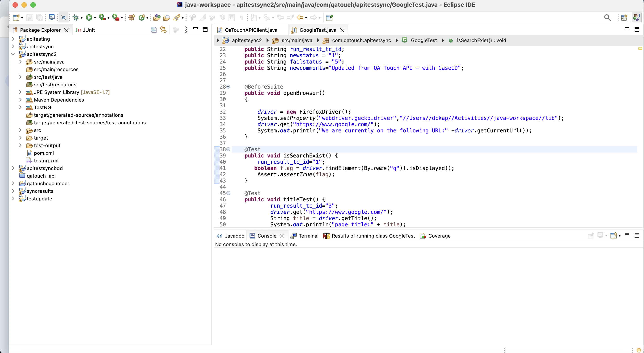This screenshot has height=353, width=644.
Task: Switch to the JUnit tab
Action: pyautogui.click(x=85, y=30)
